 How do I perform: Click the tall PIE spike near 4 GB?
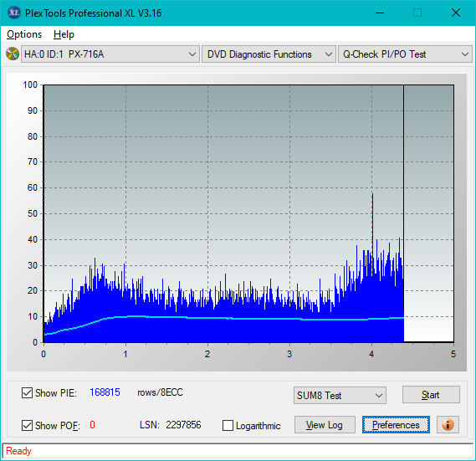(x=372, y=218)
